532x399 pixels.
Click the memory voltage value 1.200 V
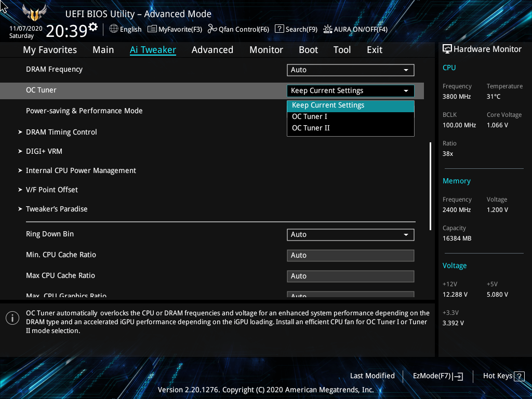(x=497, y=210)
